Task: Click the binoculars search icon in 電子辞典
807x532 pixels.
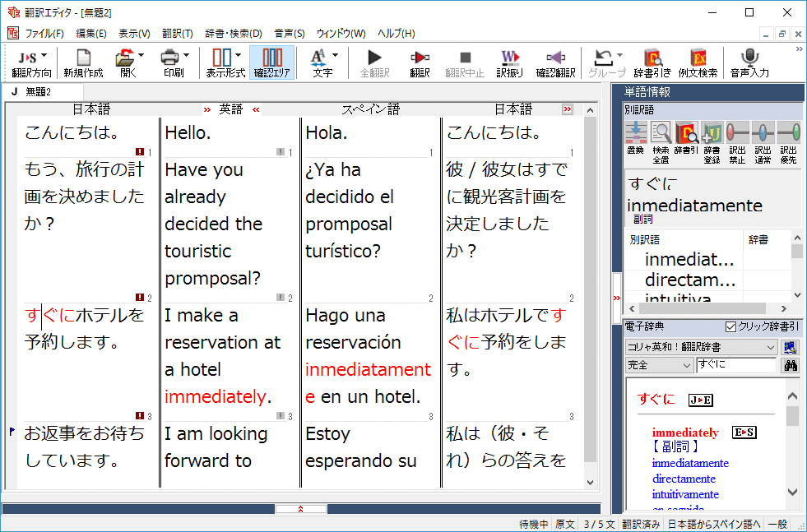Action: coord(791,365)
